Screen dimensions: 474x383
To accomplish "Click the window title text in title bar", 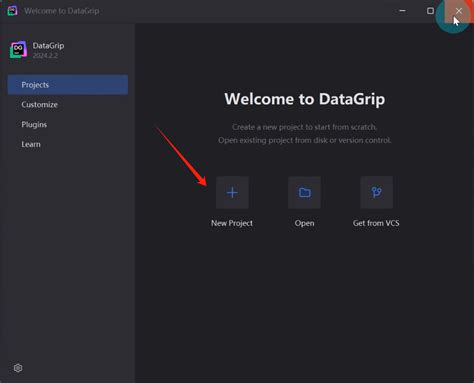I will coord(62,11).
